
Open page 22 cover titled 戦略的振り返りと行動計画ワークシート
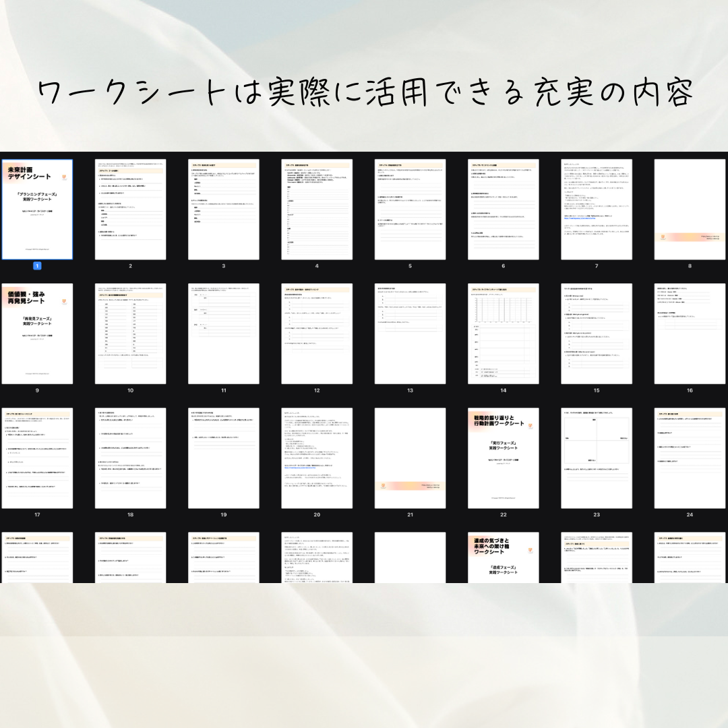point(504,458)
